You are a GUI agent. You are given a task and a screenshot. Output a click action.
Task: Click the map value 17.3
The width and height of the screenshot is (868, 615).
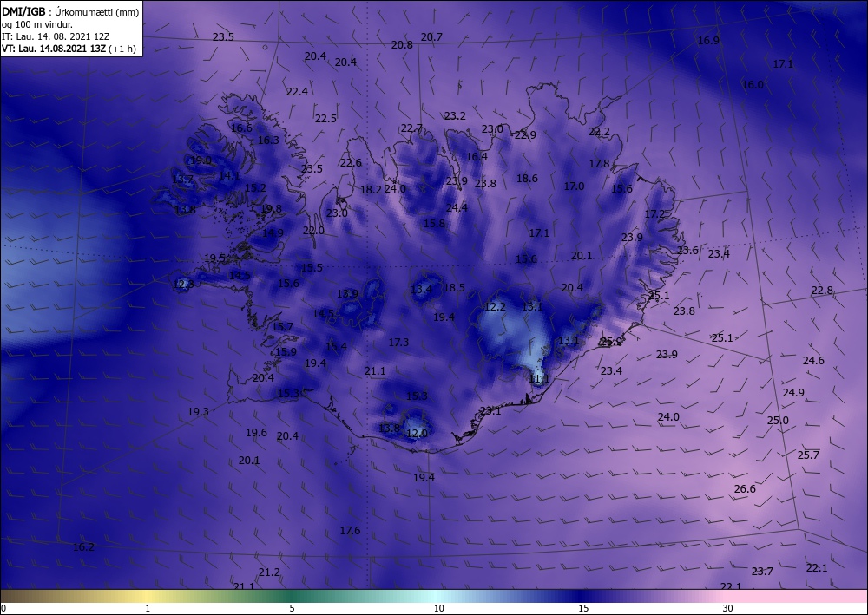coord(398,343)
